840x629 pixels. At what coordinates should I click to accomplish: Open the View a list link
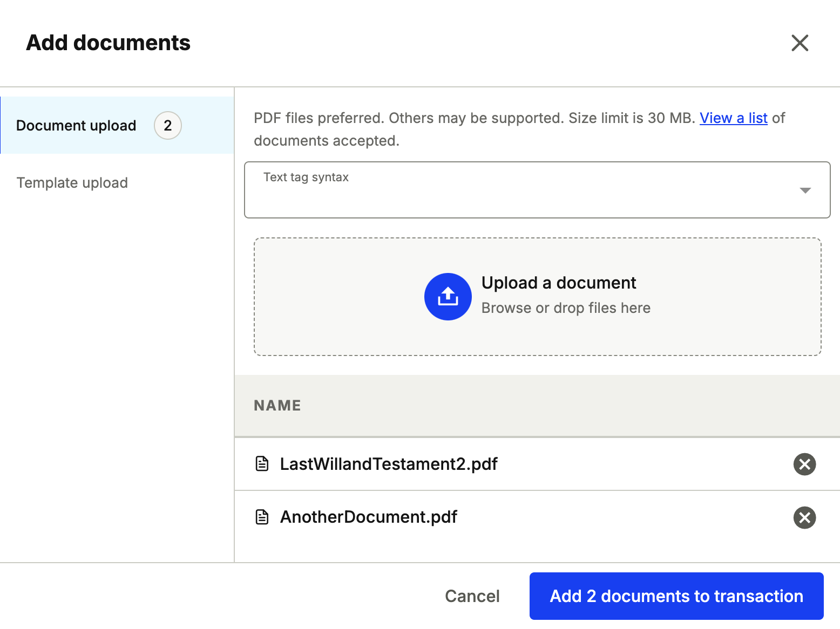733,118
